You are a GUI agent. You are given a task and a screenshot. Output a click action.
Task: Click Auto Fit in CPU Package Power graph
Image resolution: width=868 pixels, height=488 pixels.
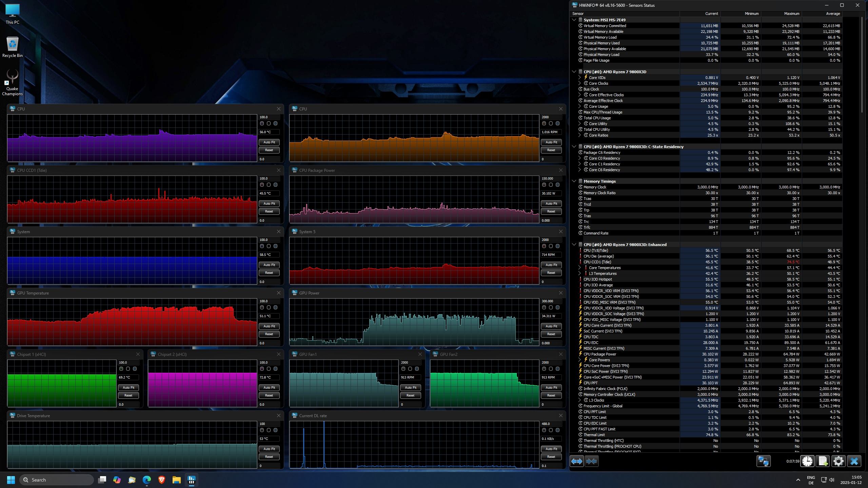click(x=551, y=203)
